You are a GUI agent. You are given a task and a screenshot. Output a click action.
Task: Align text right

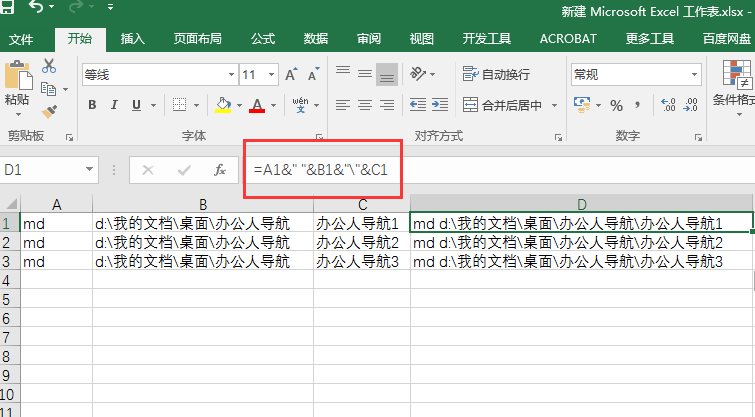[x=387, y=105]
